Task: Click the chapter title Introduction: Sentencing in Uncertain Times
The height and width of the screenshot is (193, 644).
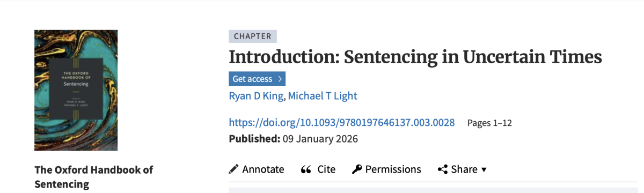Action: click(x=415, y=57)
